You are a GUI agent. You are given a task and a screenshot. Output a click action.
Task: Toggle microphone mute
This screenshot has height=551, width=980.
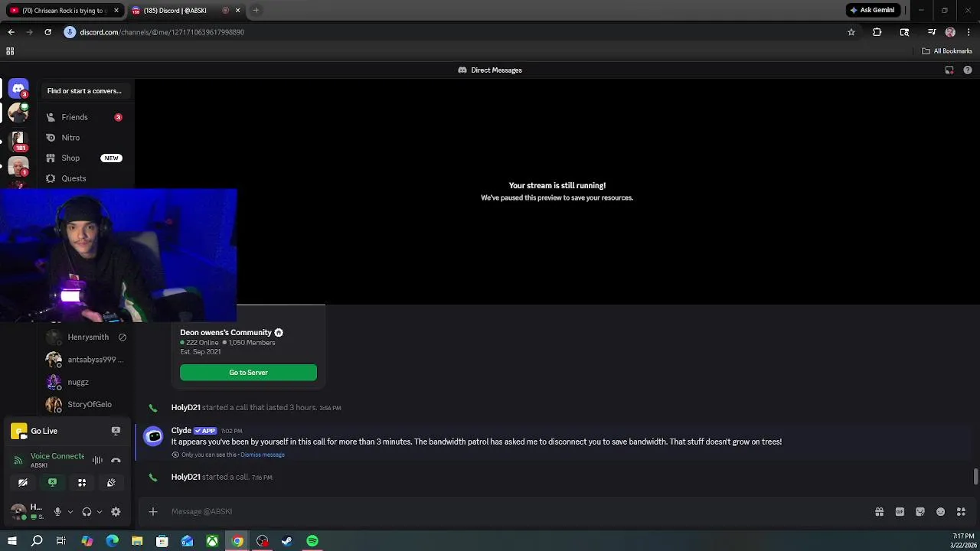click(57, 512)
